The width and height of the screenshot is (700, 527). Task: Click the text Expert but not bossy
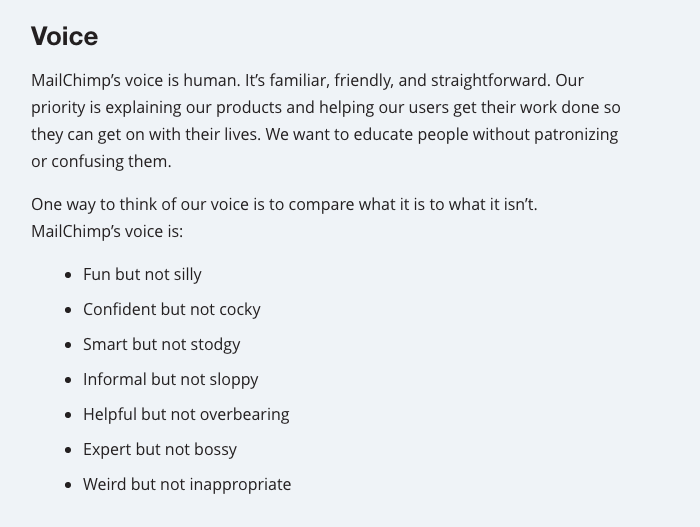tap(160, 449)
